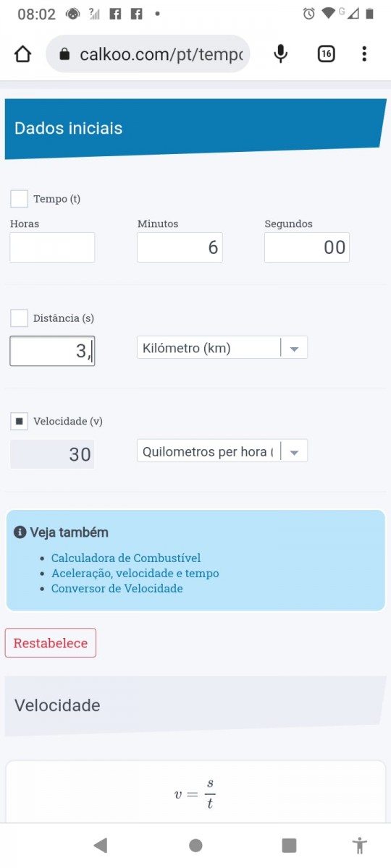Screen dimensions: 391x868
Task: Open the Quilometros per hora dropdown
Action: (x=222, y=451)
